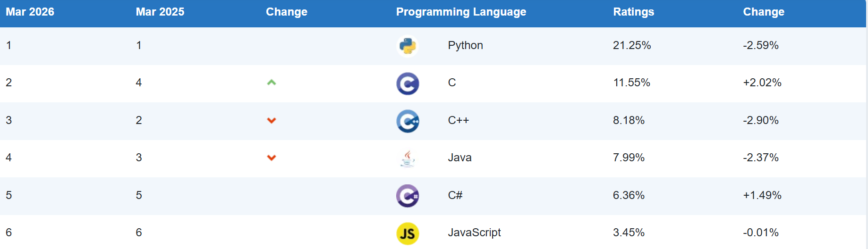Screen dimensions: 868x249
Task: Click the 21.25% rating value
Action: pyautogui.click(x=632, y=45)
